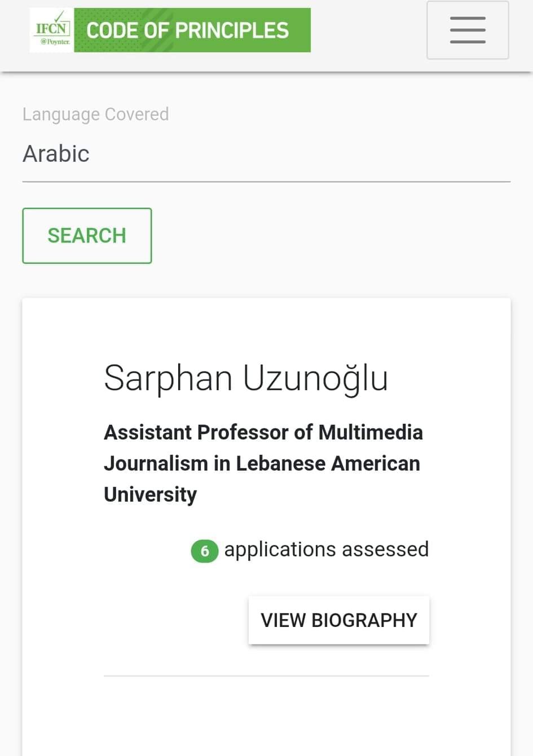
Task: Click the green checkmark above IFCN
Action: (x=59, y=16)
